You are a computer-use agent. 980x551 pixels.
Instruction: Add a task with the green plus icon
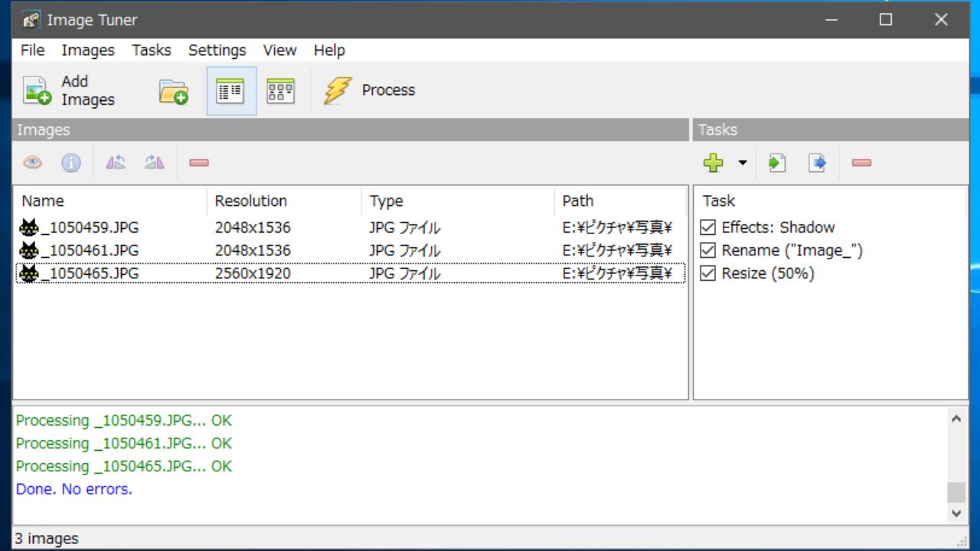(x=713, y=162)
